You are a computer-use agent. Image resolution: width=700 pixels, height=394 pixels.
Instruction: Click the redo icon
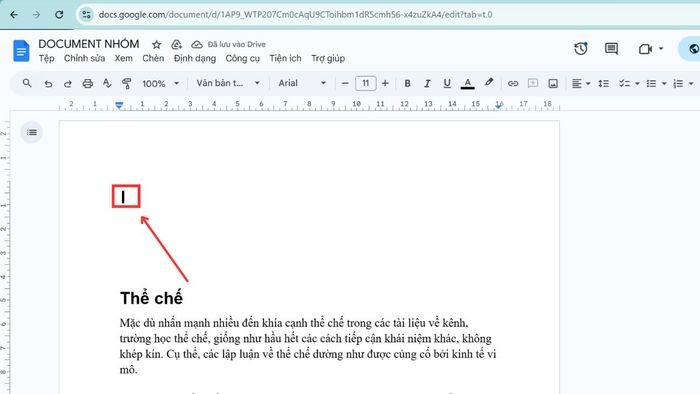67,83
